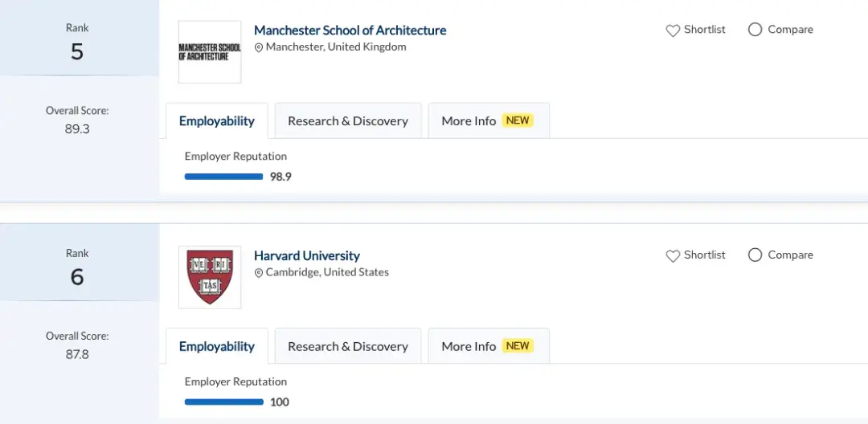Image resolution: width=868 pixels, height=424 pixels.
Task: Click NEW badge on Manchester's More Info tab
Action: [x=518, y=120]
